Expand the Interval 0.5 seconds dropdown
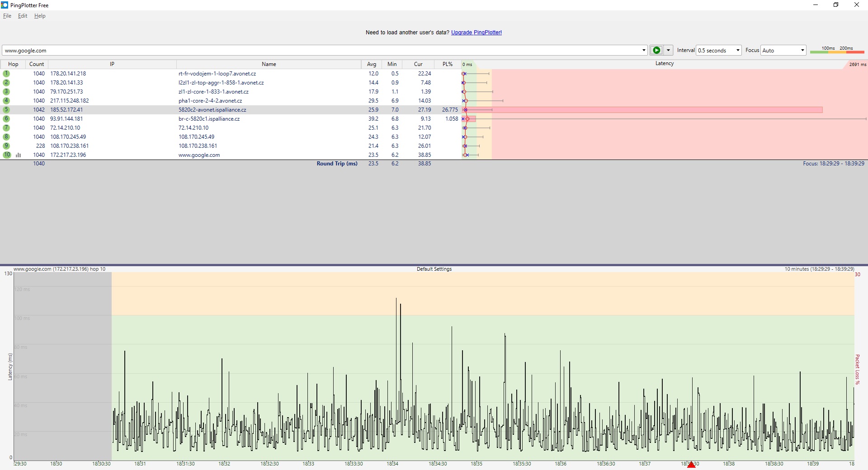This screenshot has height=470, width=868. [x=737, y=50]
